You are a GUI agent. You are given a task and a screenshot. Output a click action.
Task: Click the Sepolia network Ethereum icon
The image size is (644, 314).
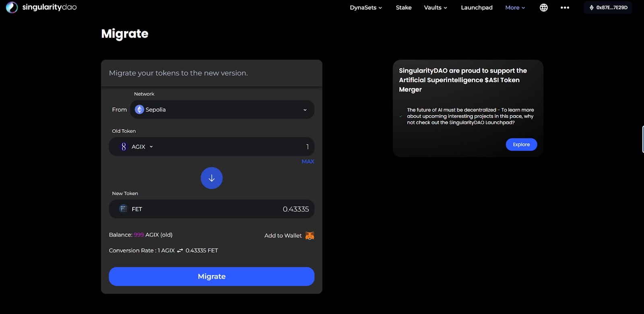tap(139, 109)
